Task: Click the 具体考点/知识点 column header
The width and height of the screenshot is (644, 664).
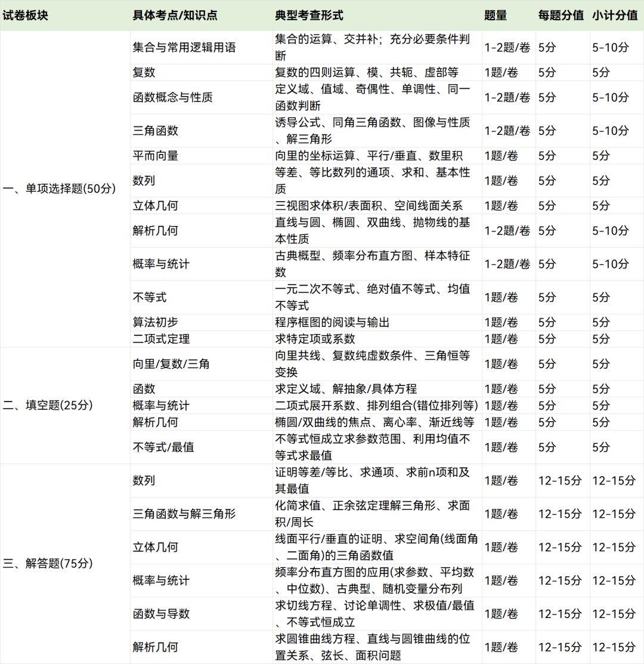Action: pos(175,13)
